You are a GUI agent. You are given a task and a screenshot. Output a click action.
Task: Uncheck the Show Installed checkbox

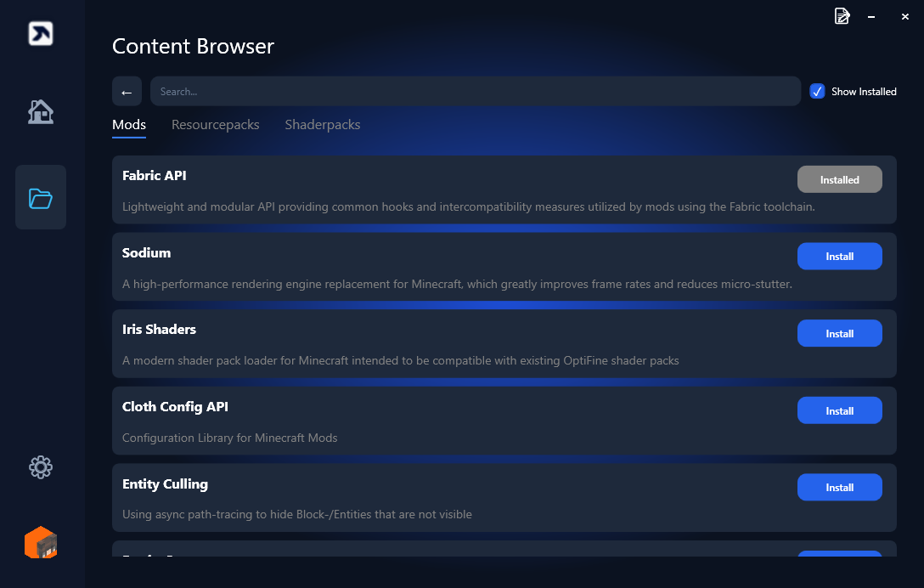(x=817, y=92)
